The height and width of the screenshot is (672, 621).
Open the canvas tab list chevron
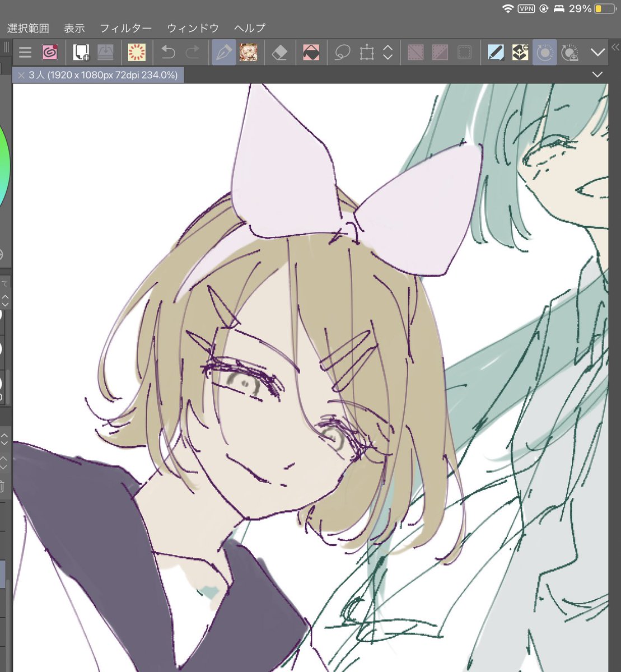[597, 74]
